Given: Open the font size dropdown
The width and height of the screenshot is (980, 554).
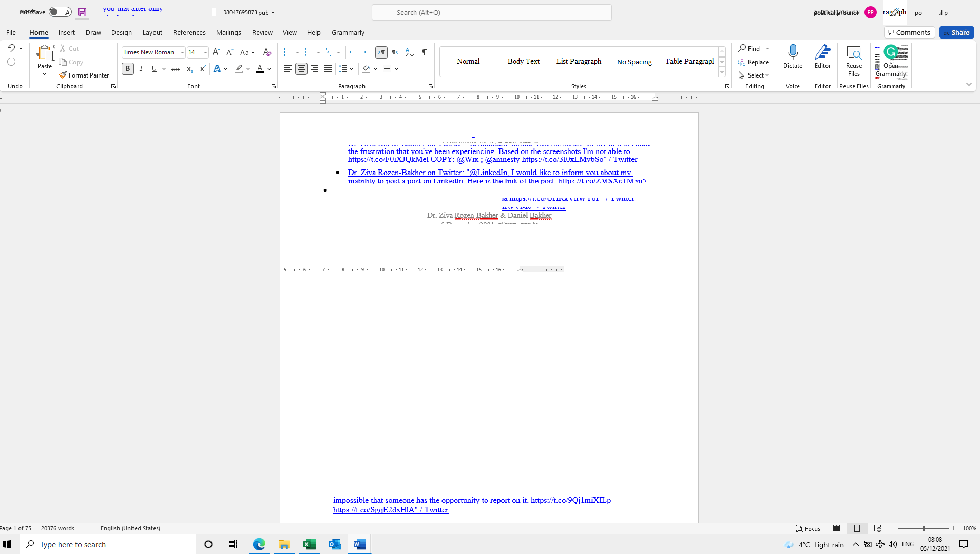Looking at the screenshot, I should (204, 52).
